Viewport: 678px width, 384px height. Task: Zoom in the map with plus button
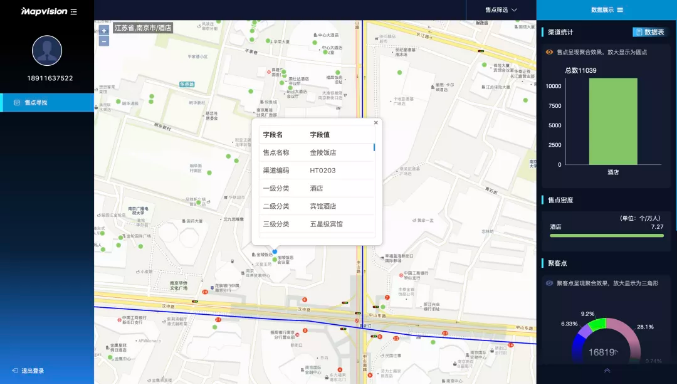104,31
